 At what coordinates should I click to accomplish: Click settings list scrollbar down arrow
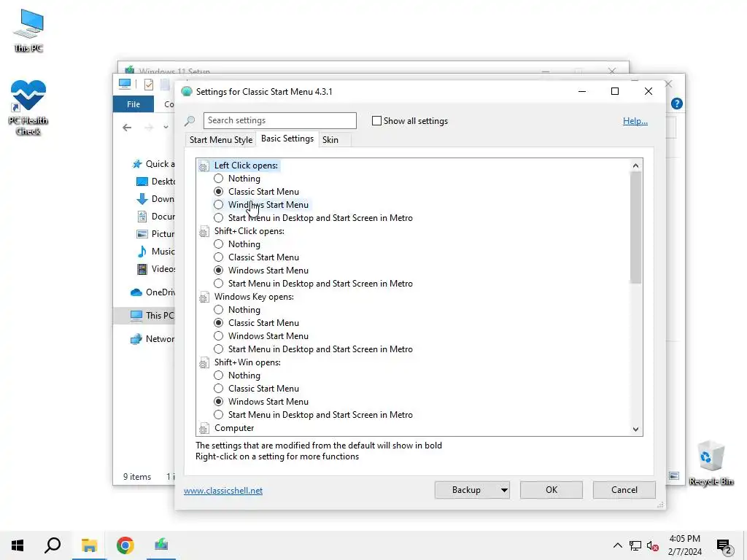(x=635, y=429)
